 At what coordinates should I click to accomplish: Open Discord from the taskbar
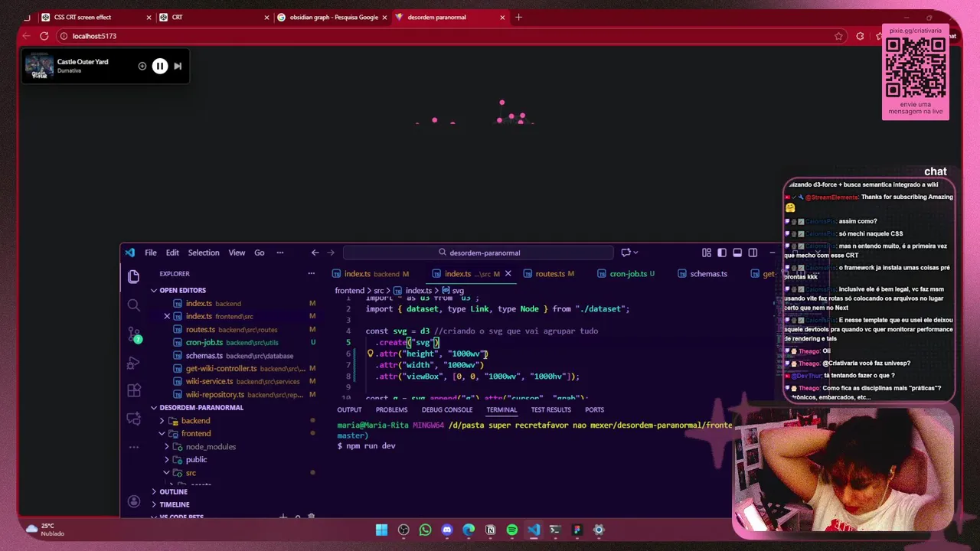click(x=447, y=530)
